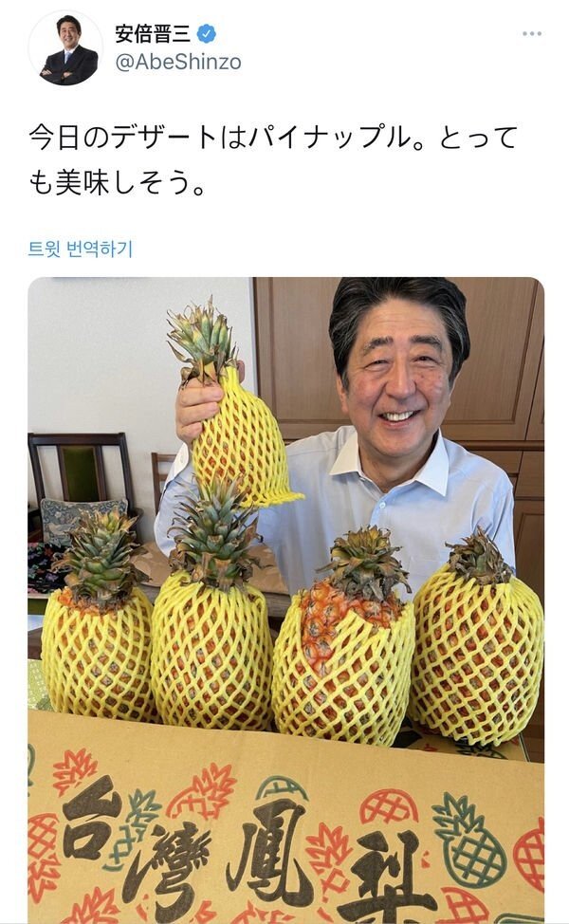Click the 트윗 번역하기 translate link
Image resolution: width=569 pixels, height=924 pixels.
click(x=81, y=249)
